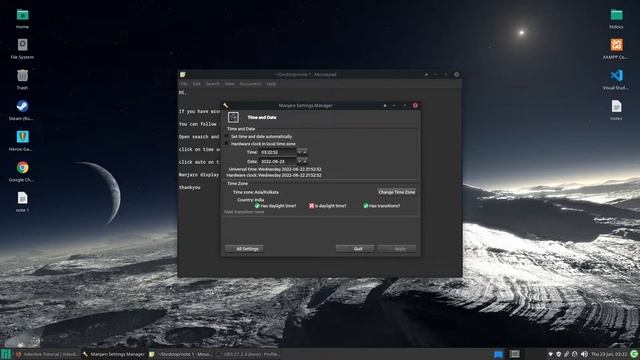Open the Trash desktop icon
640x360 pixels.
coord(22,76)
